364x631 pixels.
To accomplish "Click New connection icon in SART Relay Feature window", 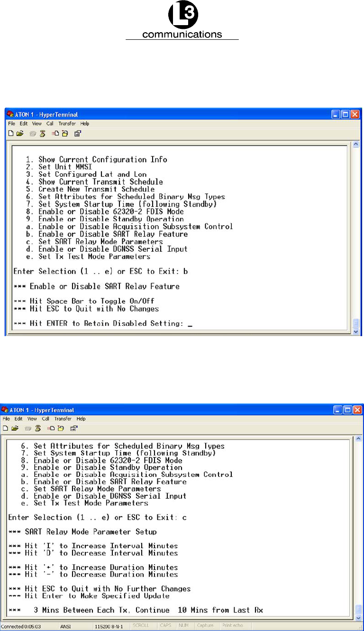I will 10,133.
